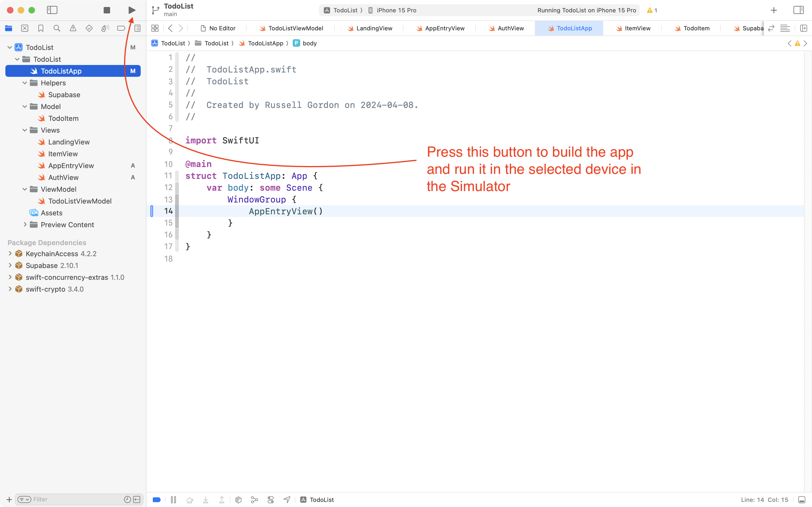Screen dimensions: 812x507
Task: Collapse the Views folder
Action: click(x=24, y=130)
